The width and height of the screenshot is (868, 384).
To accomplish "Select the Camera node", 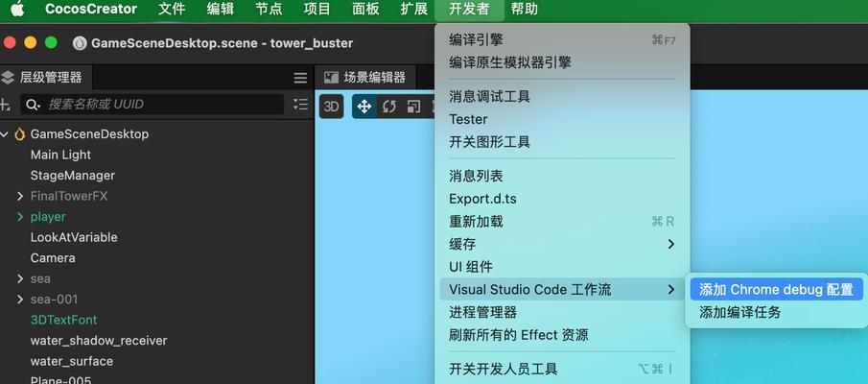I will pyautogui.click(x=53, y=257).
